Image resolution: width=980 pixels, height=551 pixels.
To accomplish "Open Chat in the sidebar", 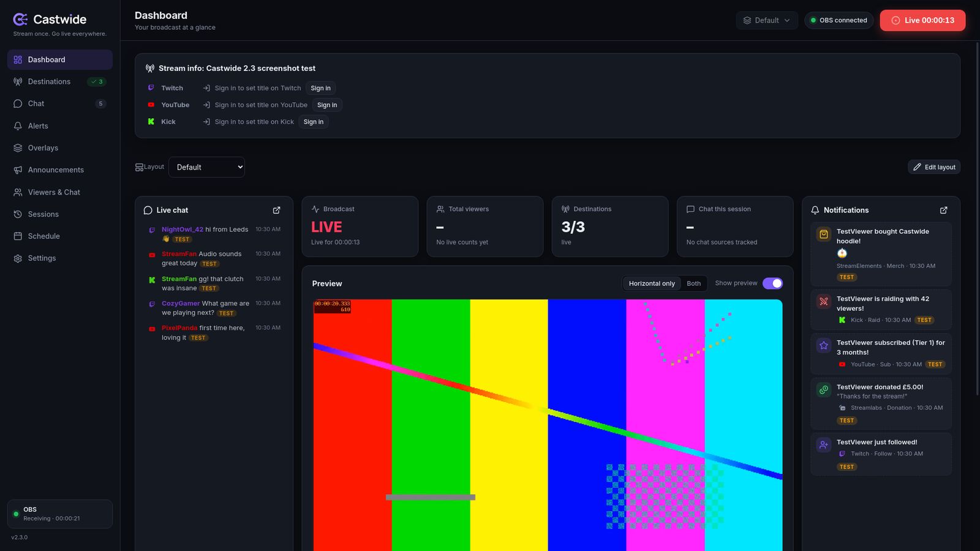I will (x=60, y=103).
